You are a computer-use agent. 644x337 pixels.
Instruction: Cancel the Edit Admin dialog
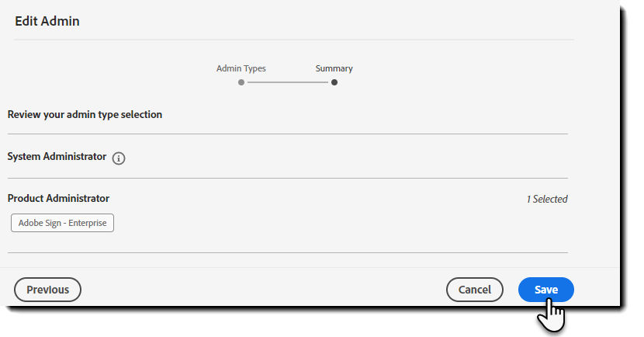coord(474,290)
